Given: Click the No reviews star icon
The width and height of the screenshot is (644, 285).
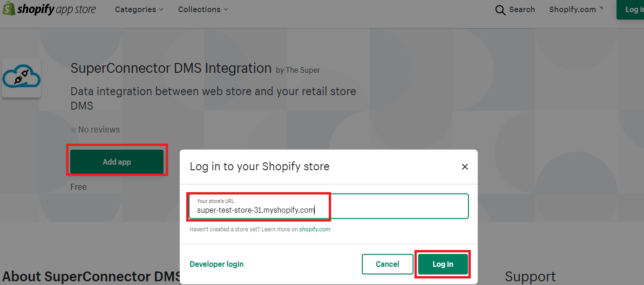Looking at the screenshot, I should [x=74, y=130].
